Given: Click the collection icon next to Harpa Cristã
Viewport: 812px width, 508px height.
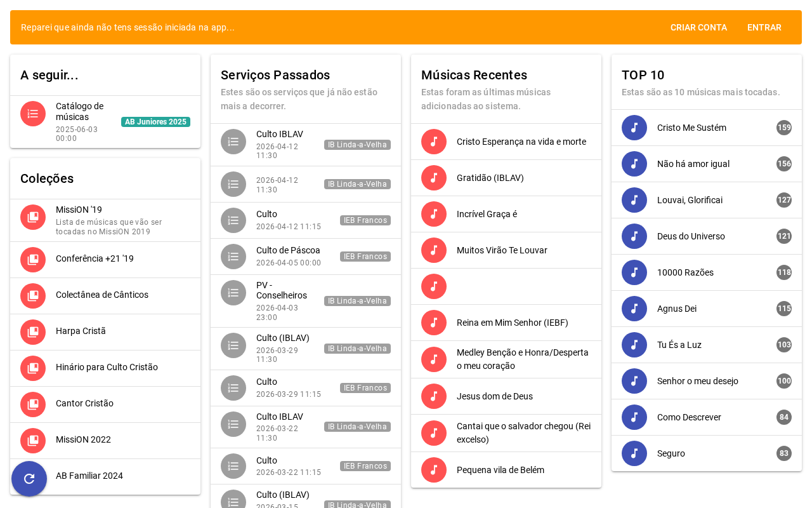Looking at the screenshot, I should pos(33,332).
